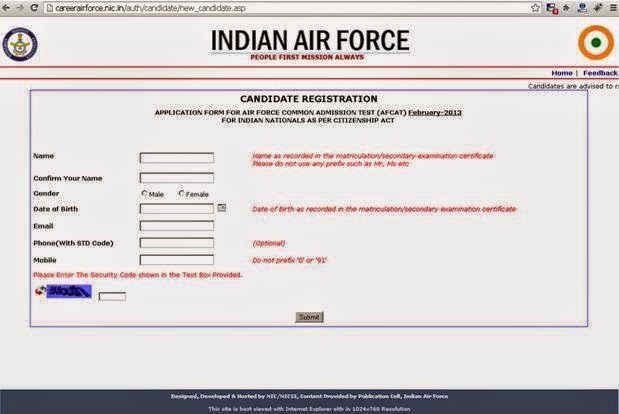Click the red '(Optional)' note
Viewport: 619px width, 414px height.
(269, 243)
